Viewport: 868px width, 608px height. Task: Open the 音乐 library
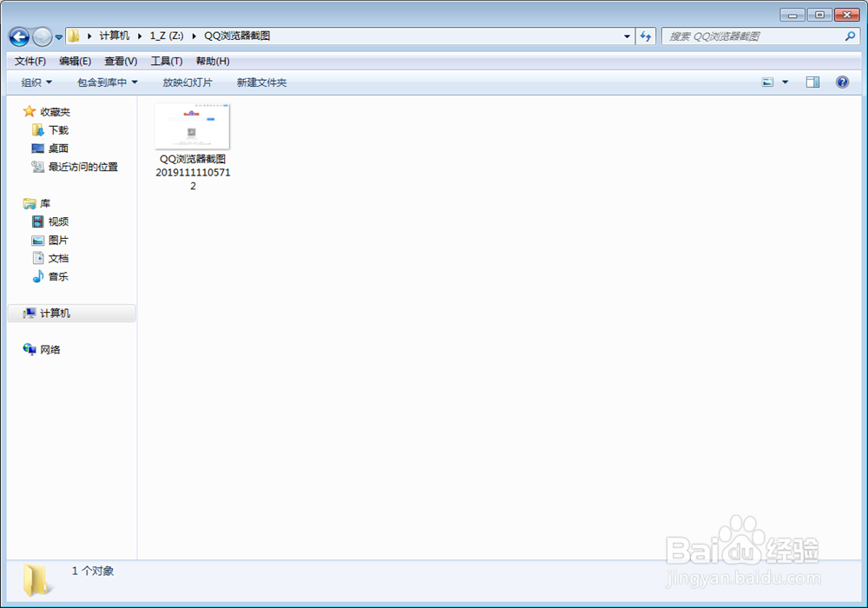[x=50, y=277]
